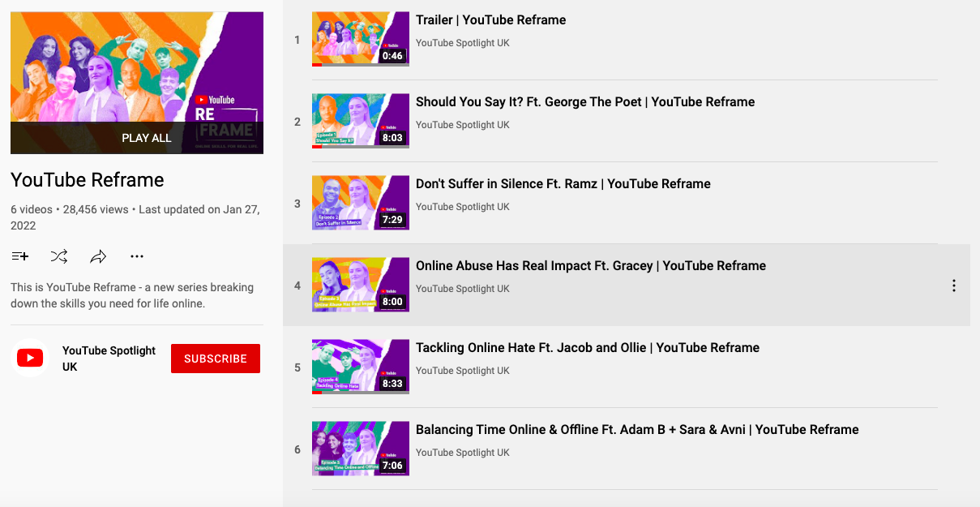Viewport: 980px width, 507px height.
Task: Click index number 6 of the Adam B row
Action: (297, 449)
